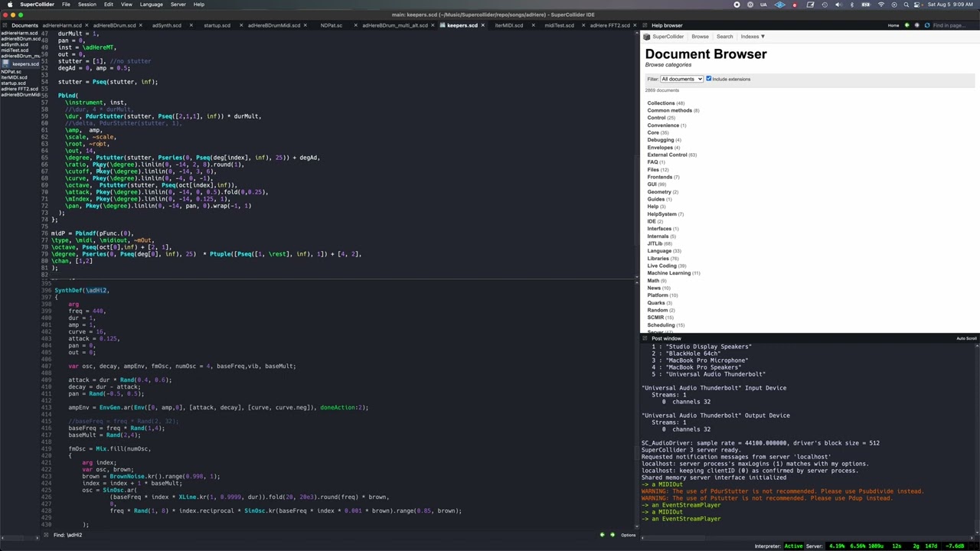Click the Help browser dock panel icon
This screenshot has height=551, width=980.
[x=646, y=25]
